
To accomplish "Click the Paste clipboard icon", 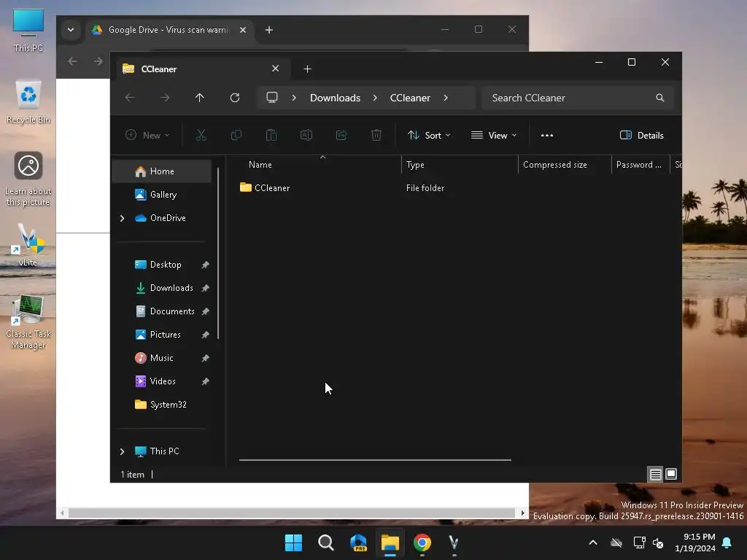I will (271, 135).
